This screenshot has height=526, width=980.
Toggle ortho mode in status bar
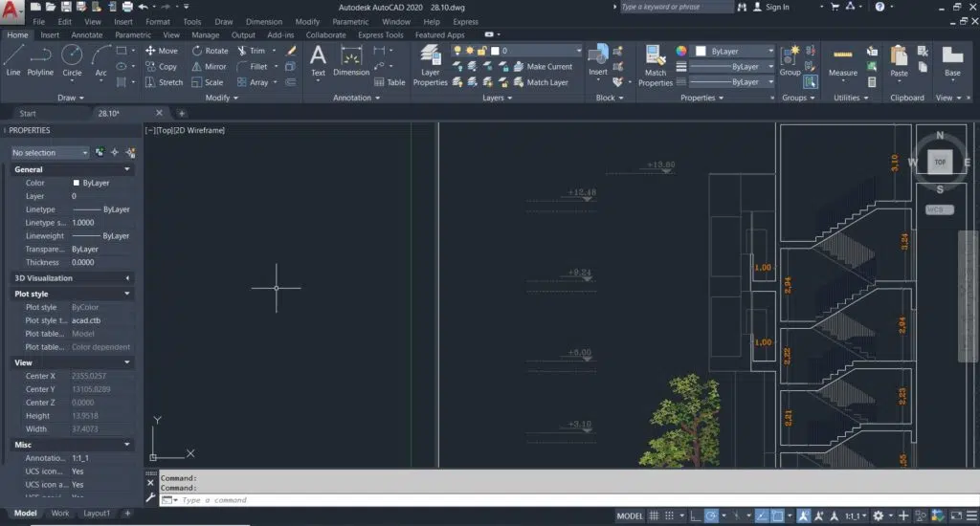click(693, 515)
